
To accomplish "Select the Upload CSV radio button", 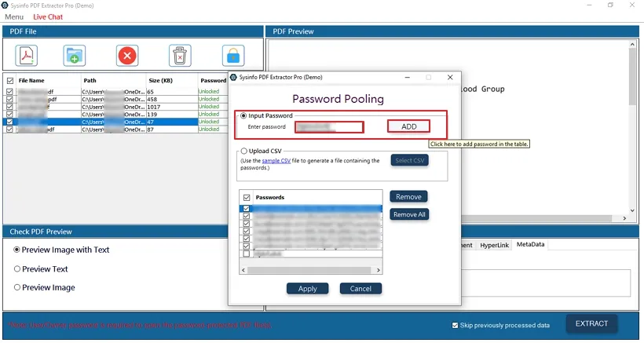I will coord(244,151).
